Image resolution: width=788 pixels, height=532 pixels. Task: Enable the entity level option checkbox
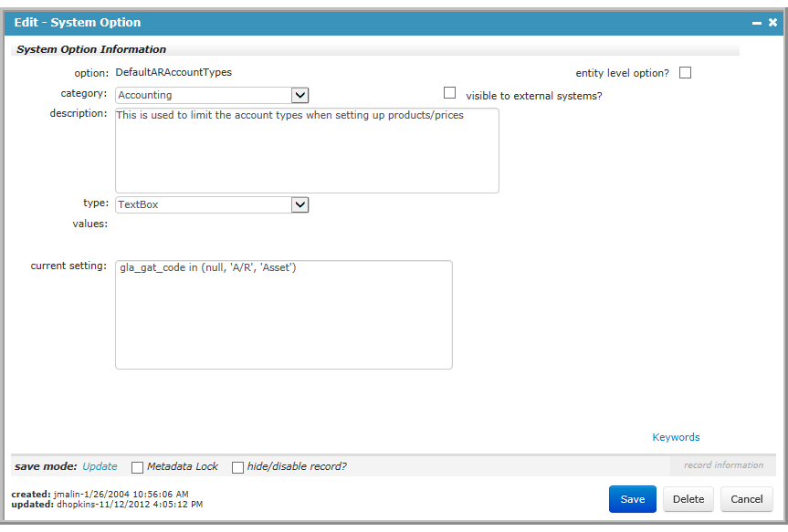click(x=685, y=73)
